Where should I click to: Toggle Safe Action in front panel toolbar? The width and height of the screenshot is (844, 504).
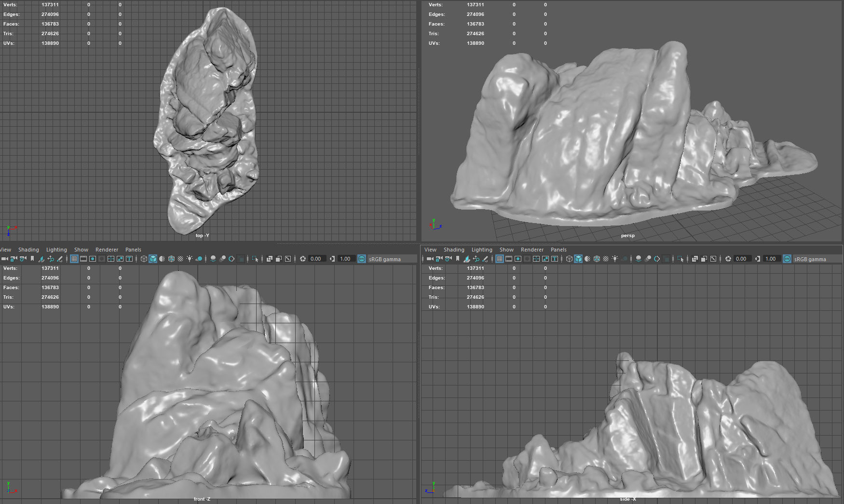click(x=120, y=259)
